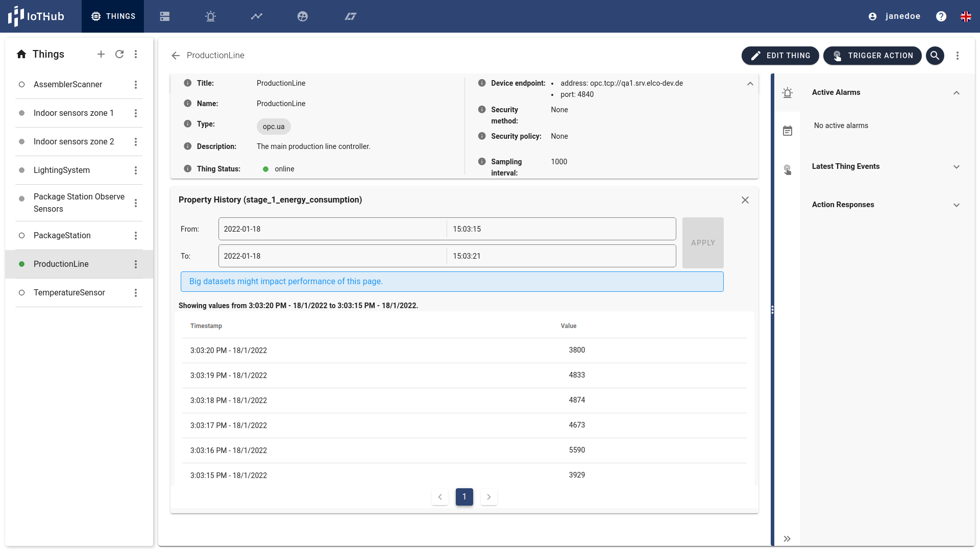980x551 pixels.
Task: Click the home icon next to Things
Action: click(x=21, y=54)
